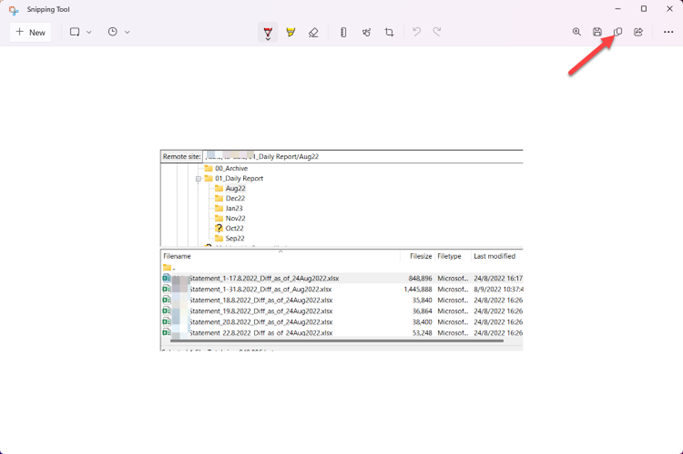Image resolution: width=683 pixels, height=454 pixels.
Task: Click the Snipping Tool title bar icon
Action: pos(13,9)
